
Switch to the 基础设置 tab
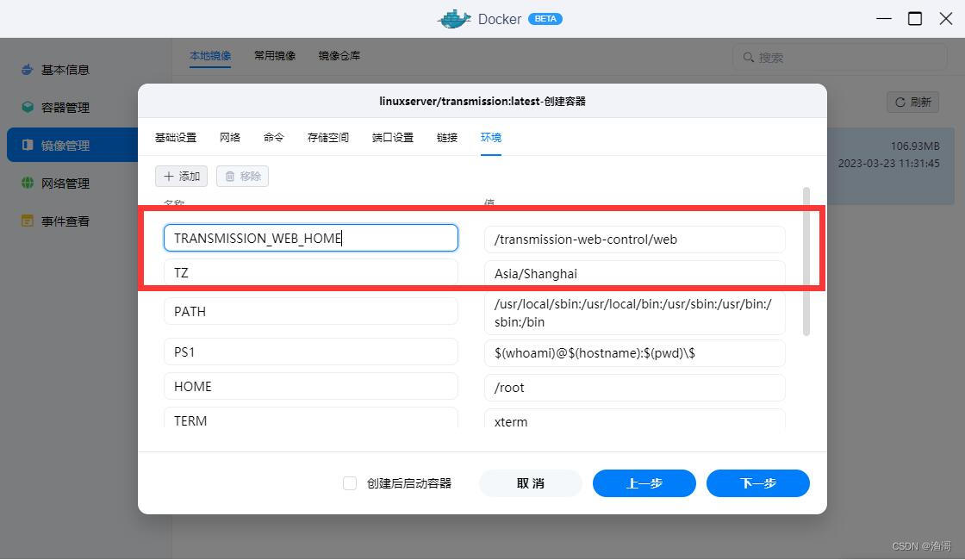click(x=176, y=138)
